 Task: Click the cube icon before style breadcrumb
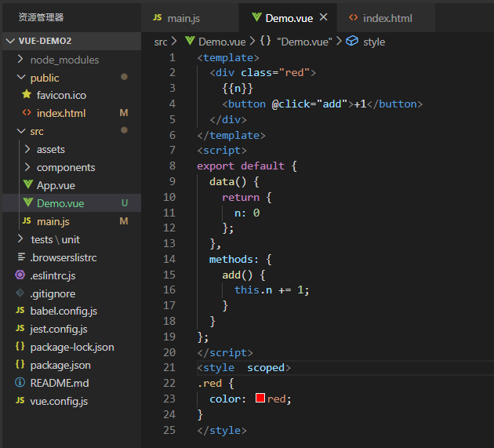[352, 41]
